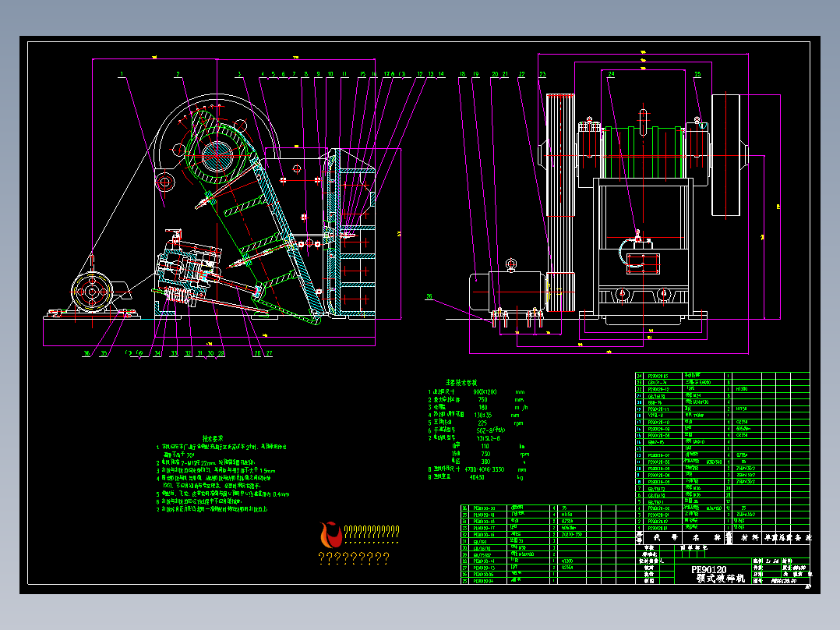Click the PE90120 title text
This screenshot has height=630, width=840.
pyautogui.click(x=708, y=569)
